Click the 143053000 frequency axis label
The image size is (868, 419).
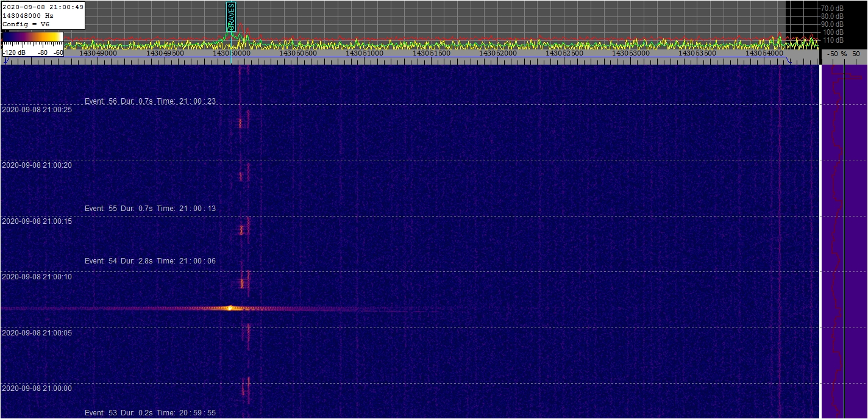631,54
